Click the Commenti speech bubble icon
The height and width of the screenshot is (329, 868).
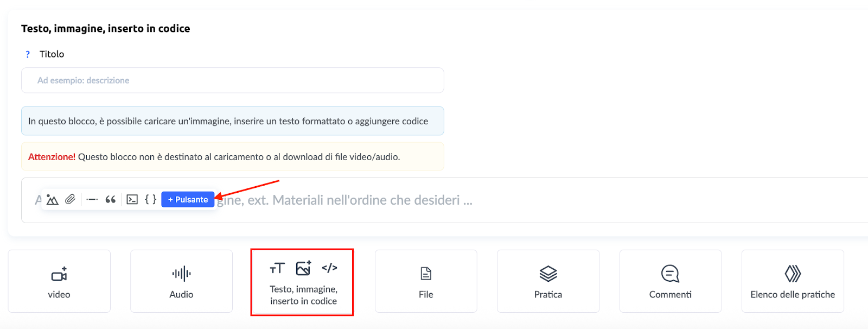670,274
